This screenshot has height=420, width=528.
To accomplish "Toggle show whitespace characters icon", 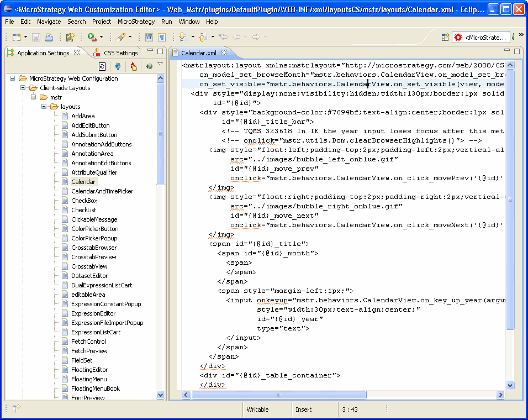I will tap(162, 37).
